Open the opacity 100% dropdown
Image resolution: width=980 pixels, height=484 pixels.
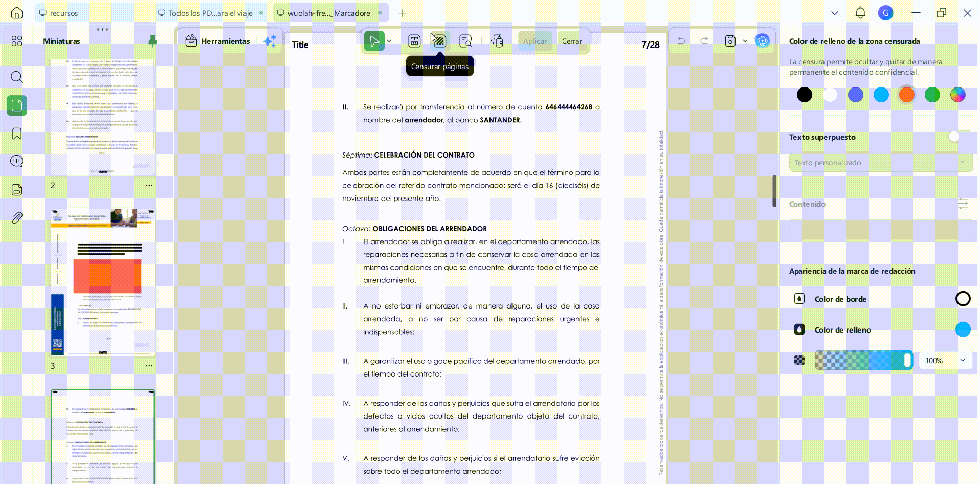pyautogui.click(x=945, y=360)
